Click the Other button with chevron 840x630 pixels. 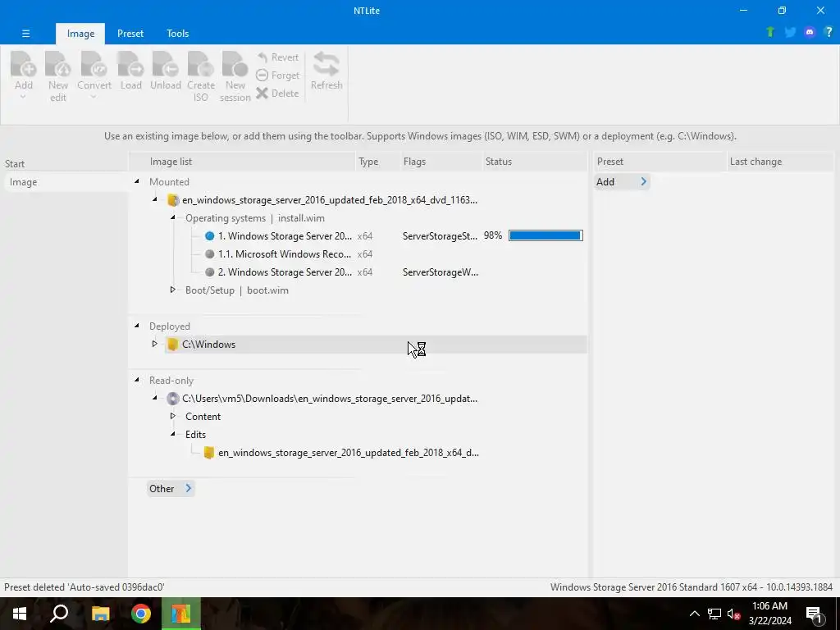[x=171, y=489]
